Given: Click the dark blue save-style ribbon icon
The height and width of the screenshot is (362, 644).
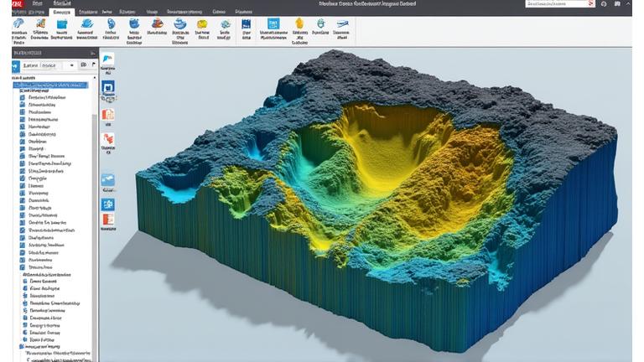Looking at the screenshot, I should click(x=246, y=25).
